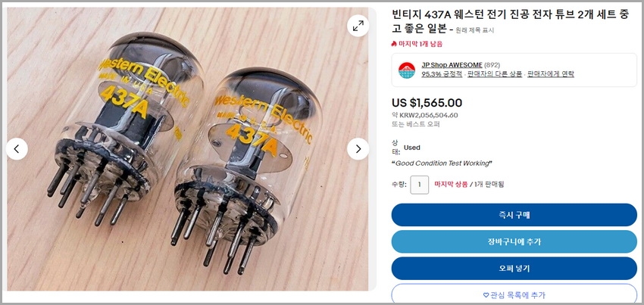Expand the product image to fullscreen
The height and width of the screenshot is (305, 644).
point(358,26)
